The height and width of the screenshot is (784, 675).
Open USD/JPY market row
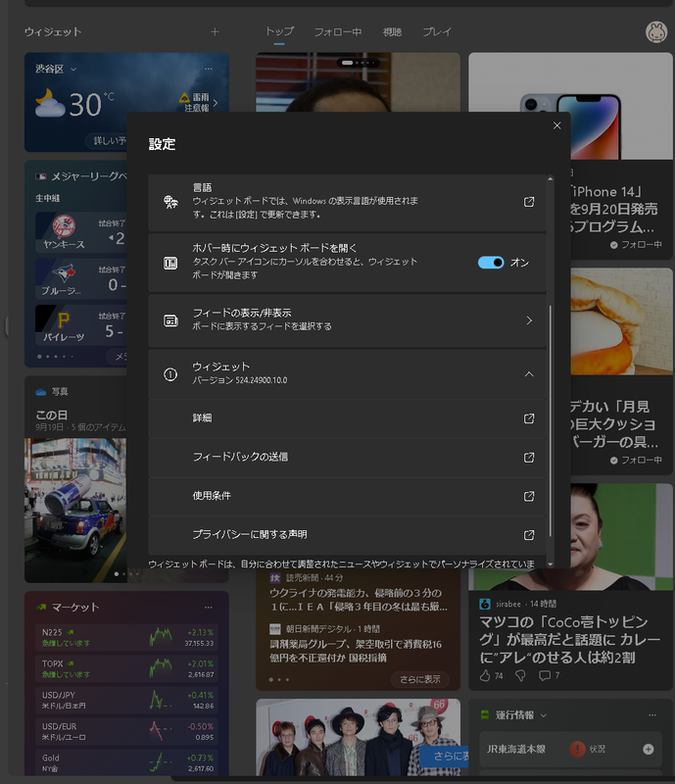pos(127,701)
